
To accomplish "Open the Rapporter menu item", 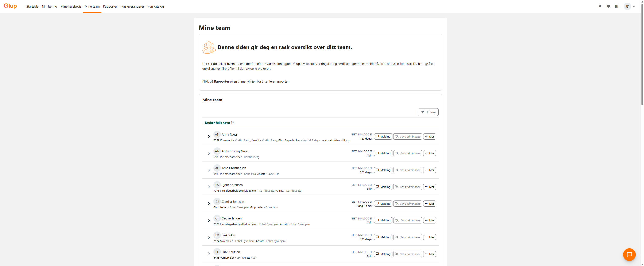I will [x=110, y=7].
